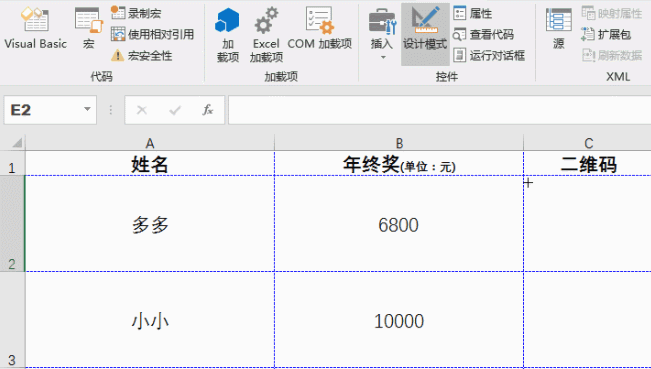Select row 1 header
651x369 pixels.
coord(12,163)
